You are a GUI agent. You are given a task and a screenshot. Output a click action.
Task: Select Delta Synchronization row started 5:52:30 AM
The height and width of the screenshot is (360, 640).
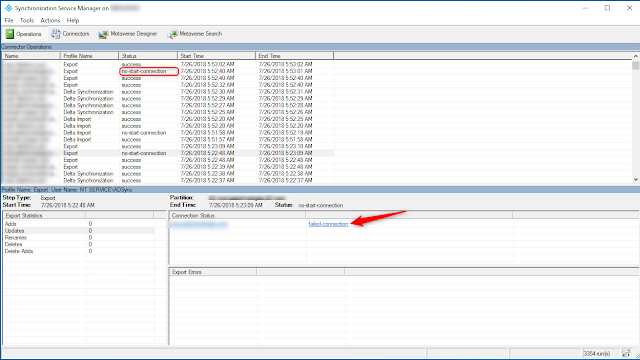pos(167,92)
